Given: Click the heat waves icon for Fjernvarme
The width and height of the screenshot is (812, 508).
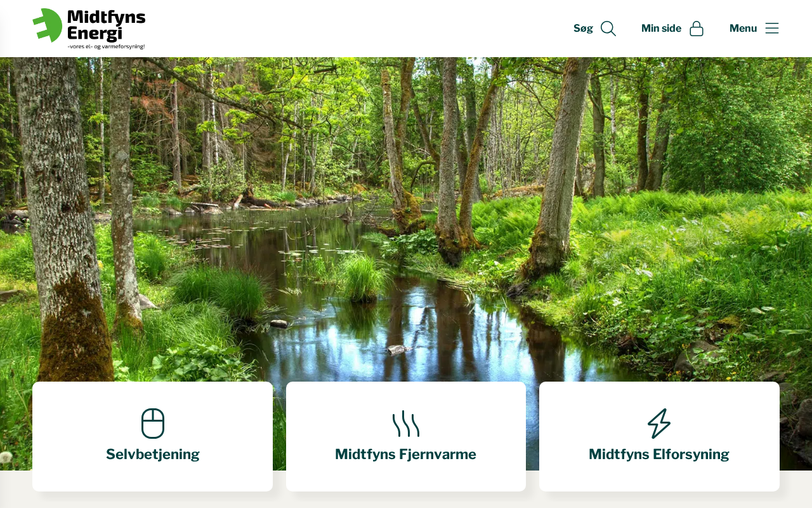Looking at the screenshot, I should 406,424.
